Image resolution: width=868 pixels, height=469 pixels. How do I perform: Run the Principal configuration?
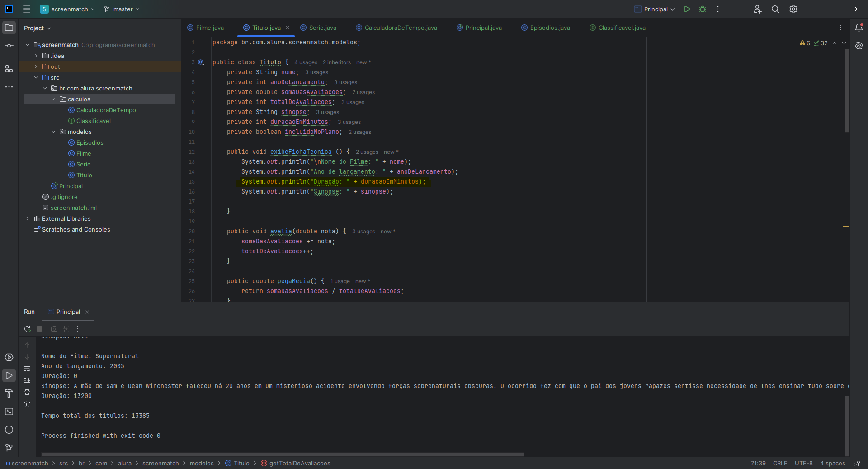pyautogui.click(x=687, y=9)
